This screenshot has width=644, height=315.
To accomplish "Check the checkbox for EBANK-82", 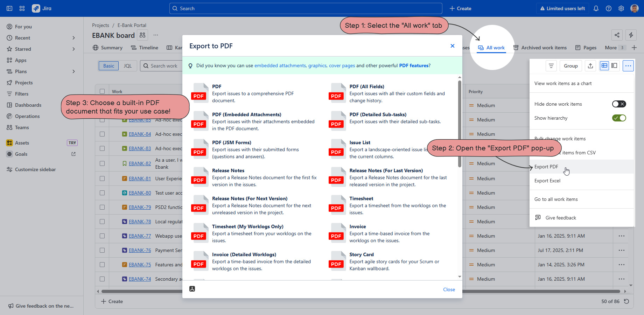I will click(x=102, y=163).
